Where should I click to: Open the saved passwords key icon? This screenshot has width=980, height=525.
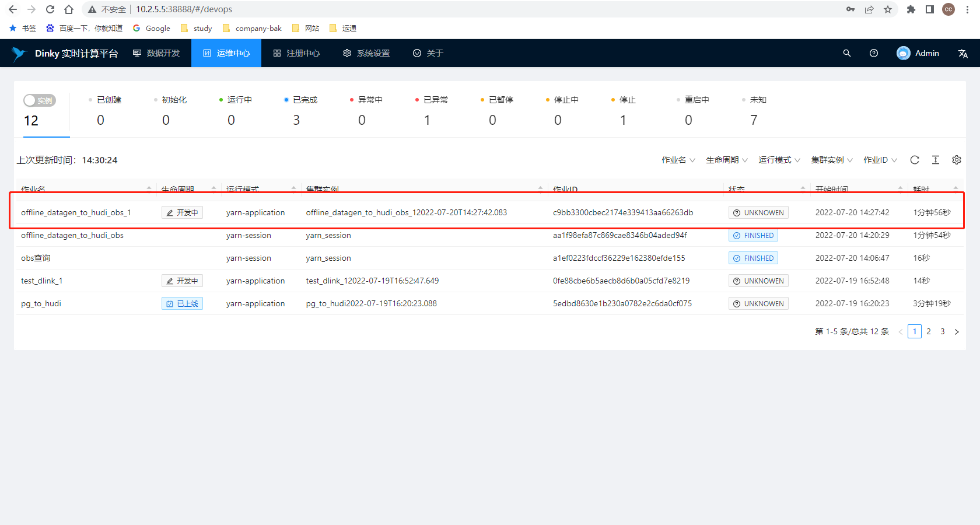pos(850,9)
